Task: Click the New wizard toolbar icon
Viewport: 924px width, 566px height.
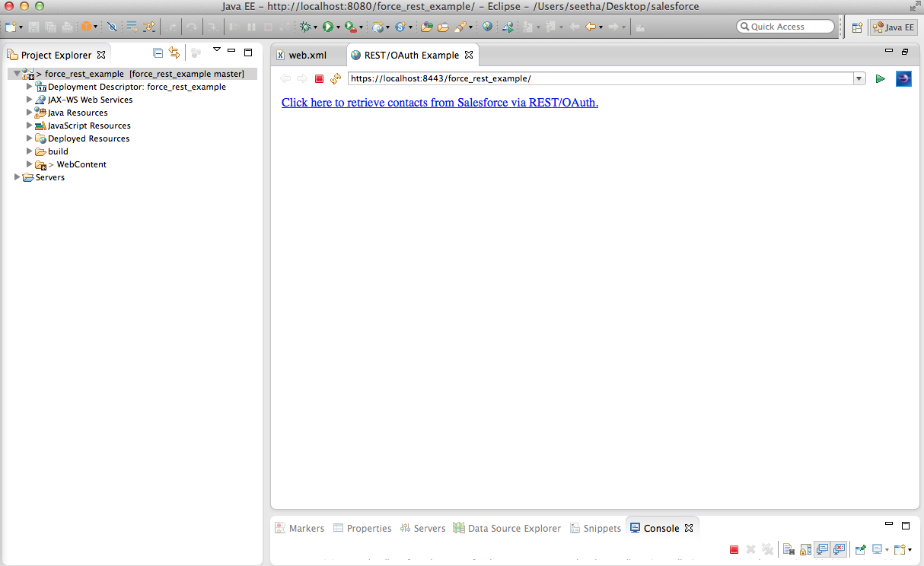Action: [x=10, y=27]
